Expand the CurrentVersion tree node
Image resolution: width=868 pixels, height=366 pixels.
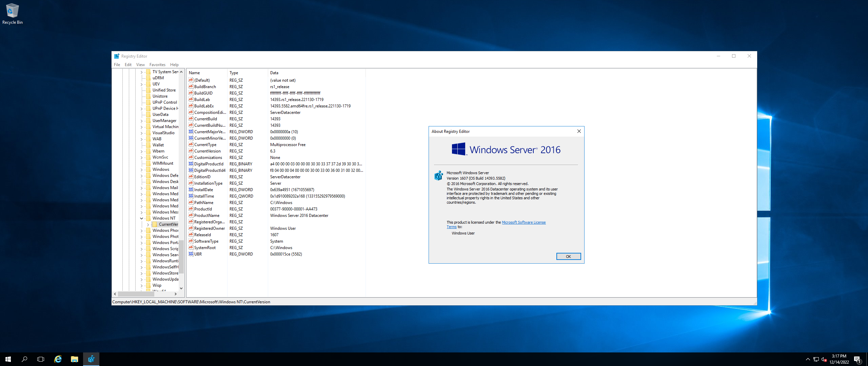click(x=148, y=224)
